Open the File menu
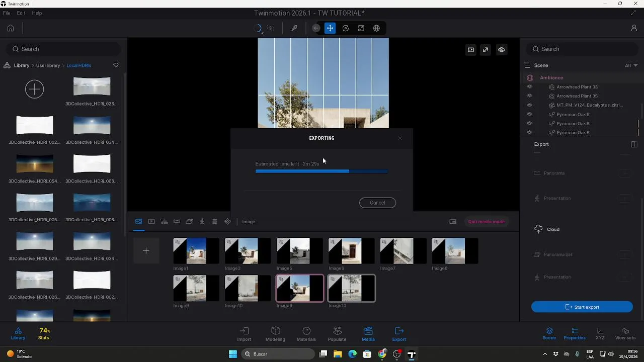 (x=7, y=13)
